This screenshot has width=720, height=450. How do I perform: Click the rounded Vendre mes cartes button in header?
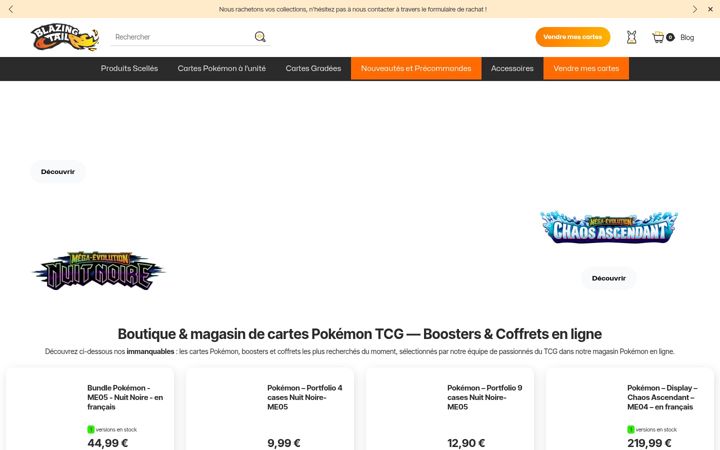pos(573,37)
